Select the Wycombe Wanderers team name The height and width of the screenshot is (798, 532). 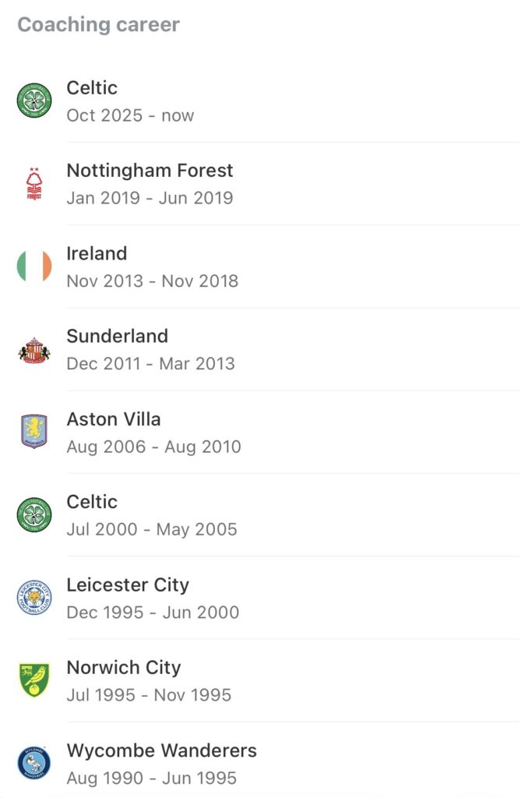click(x=161, y=750)
